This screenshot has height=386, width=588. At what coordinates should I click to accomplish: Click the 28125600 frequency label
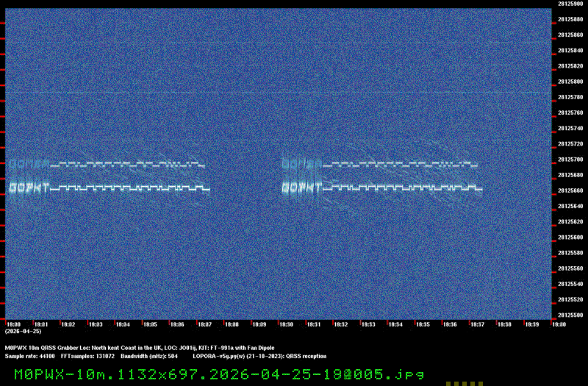coord(570,237)
